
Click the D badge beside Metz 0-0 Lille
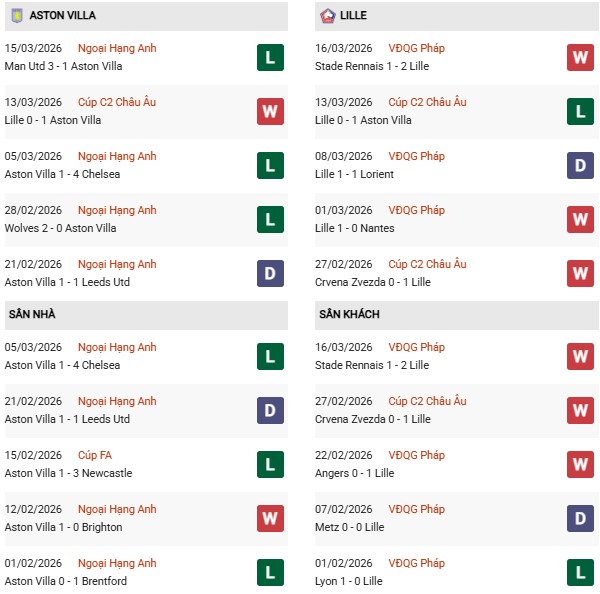coord(580,518)
